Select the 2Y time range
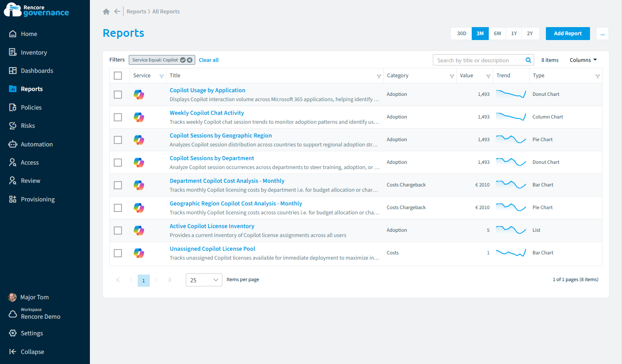 click(530, 34)
